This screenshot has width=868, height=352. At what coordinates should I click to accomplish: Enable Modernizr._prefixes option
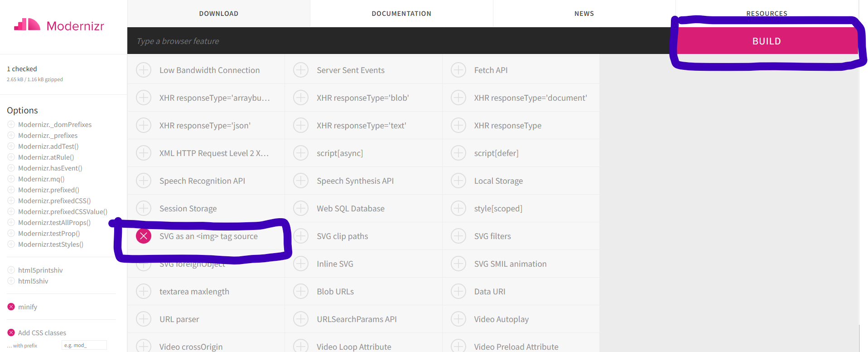pos(11,135)
